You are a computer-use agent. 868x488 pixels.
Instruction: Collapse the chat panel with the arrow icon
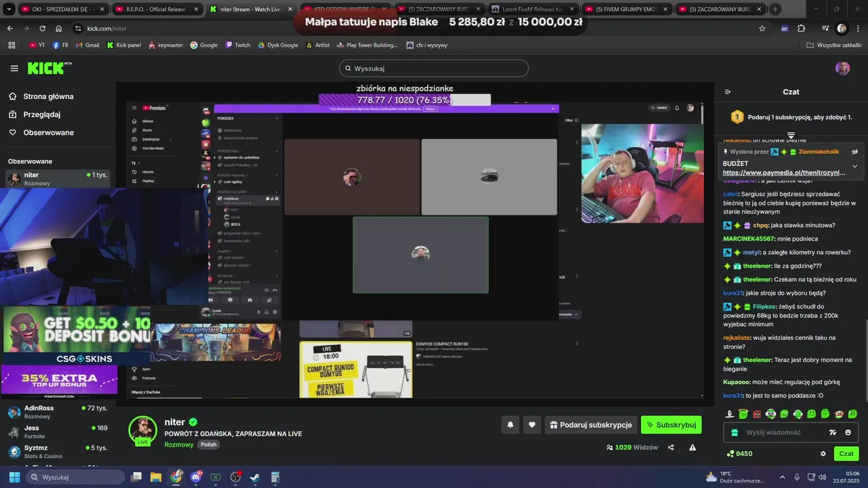728,92
